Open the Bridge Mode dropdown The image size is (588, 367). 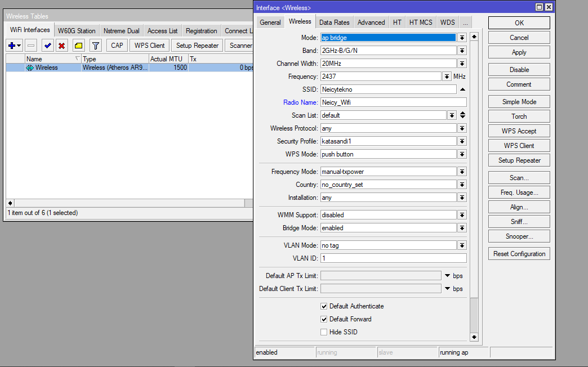pos(462,228)
